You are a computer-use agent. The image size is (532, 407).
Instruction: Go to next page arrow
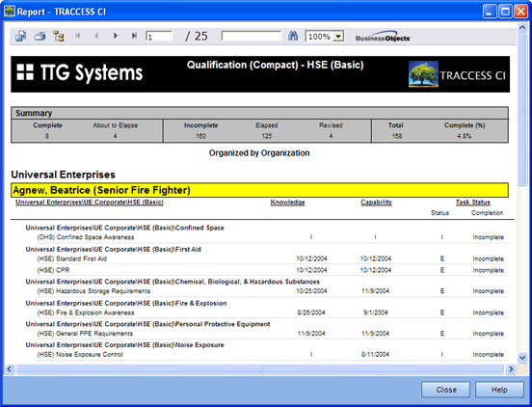[x=116, y=36]
